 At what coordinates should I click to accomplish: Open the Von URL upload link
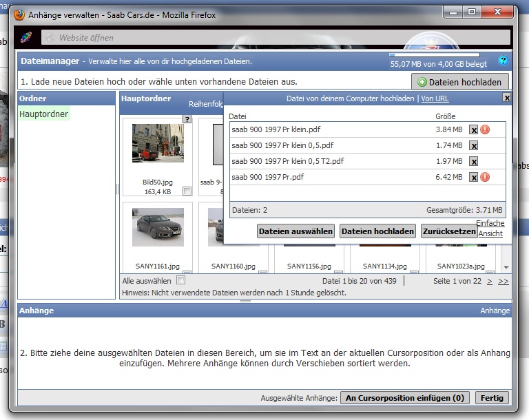pyautogui.click(x=435, y=98)
